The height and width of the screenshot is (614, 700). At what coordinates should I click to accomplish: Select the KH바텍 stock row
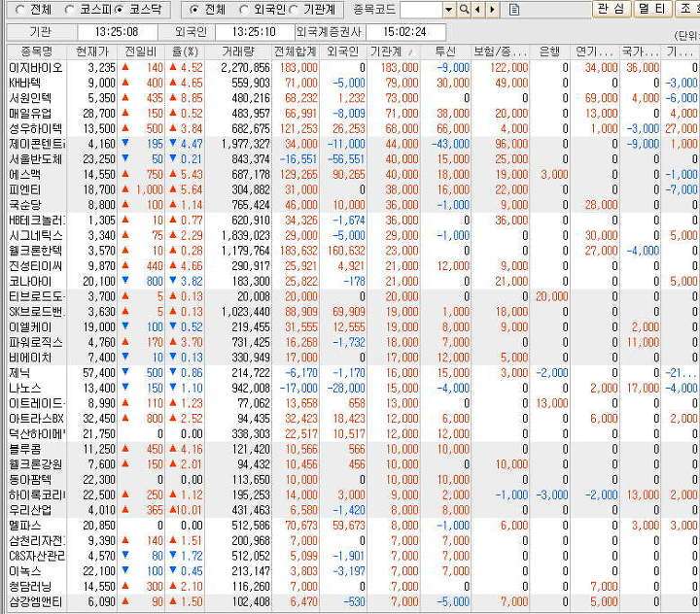click(x=353, y=83)
